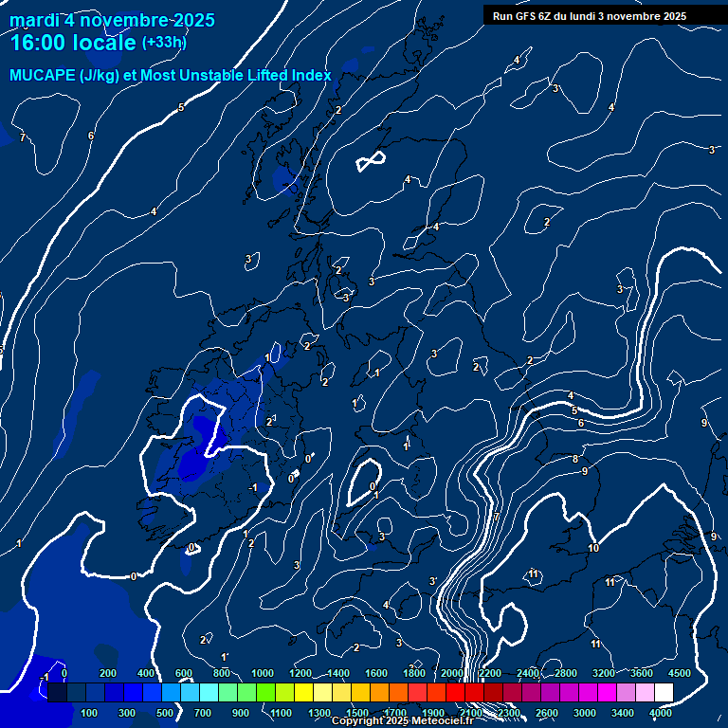Select the darkest navy 0 legend swatch

point(57,693)
